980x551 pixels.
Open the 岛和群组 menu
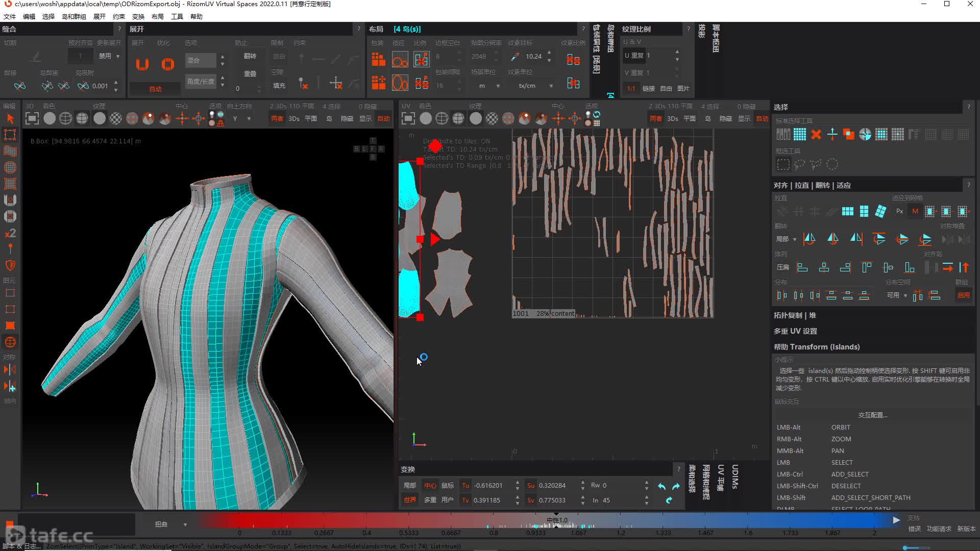coord(74,16)
